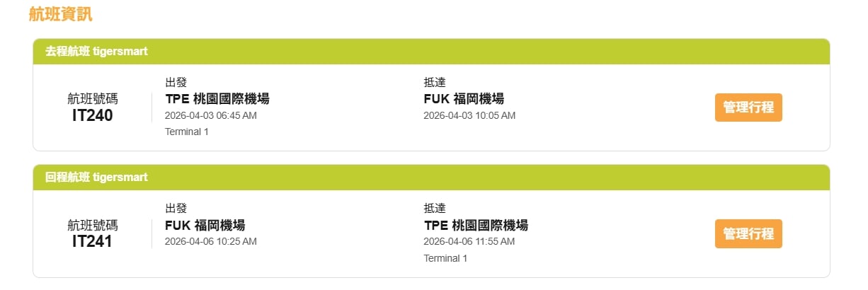The height and width of the screenshot is (290, 868).
Task: Click return departure airport FUK 福岡機場
Action: click(205, 226)
